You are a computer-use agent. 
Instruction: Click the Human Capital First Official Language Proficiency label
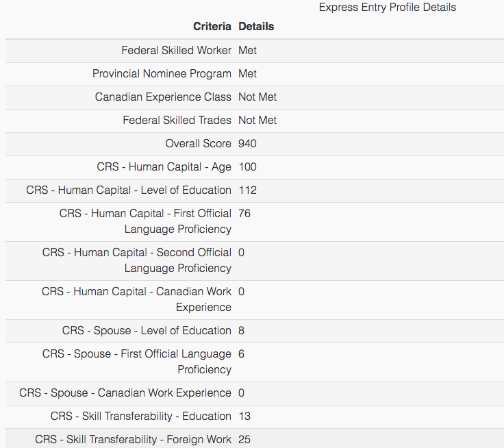coord(146,221)
